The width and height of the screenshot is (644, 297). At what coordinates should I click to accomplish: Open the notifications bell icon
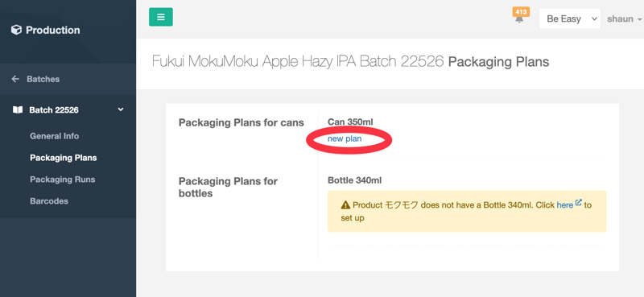click(x=519, y=19)
